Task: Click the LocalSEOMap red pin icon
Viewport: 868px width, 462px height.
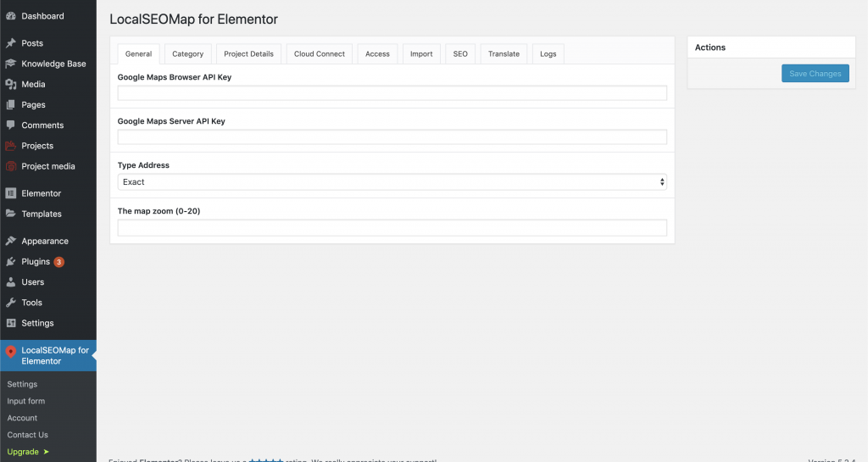Action: [11, 353]
